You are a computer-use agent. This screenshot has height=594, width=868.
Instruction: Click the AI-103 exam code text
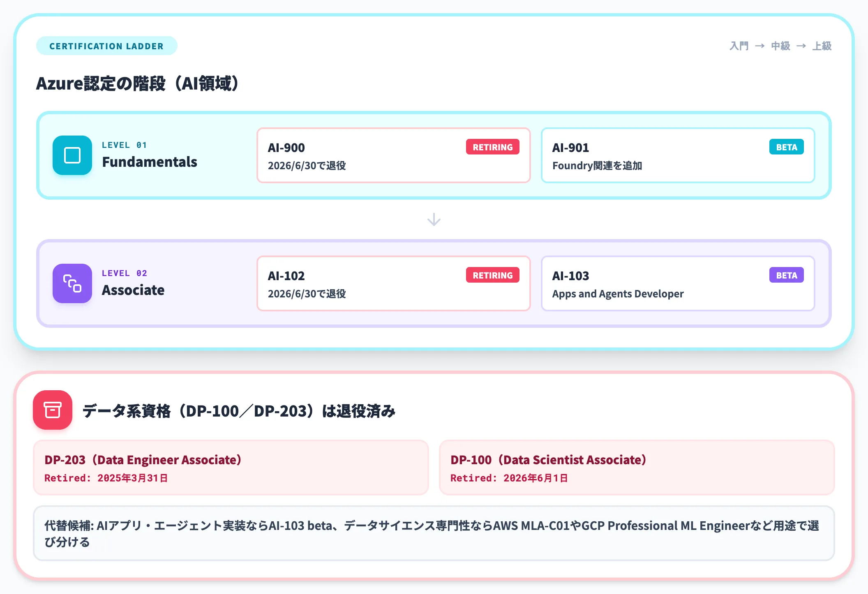[x=570, y=276]
